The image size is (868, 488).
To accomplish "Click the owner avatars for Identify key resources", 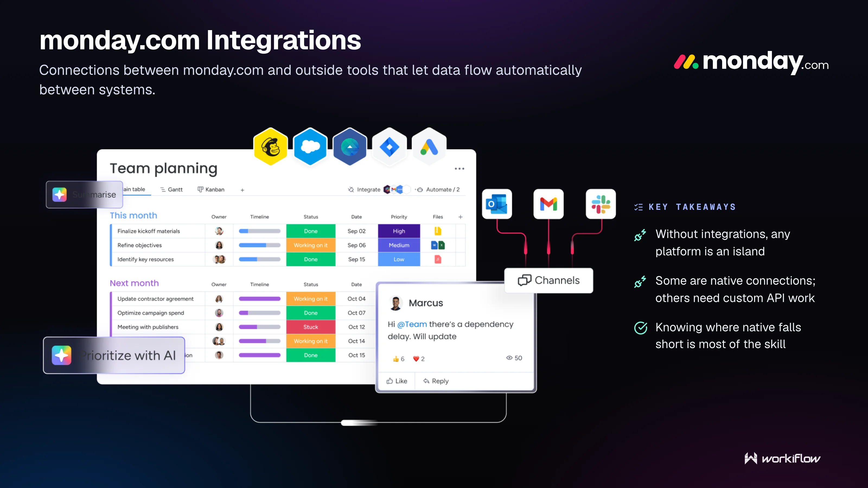I will (x=219, y=259).
